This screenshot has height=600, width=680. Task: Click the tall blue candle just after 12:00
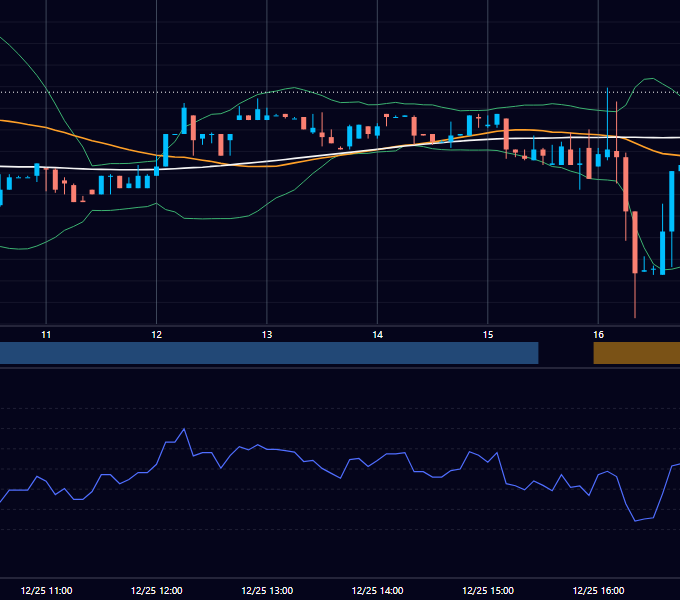click(x=166, y=150)
